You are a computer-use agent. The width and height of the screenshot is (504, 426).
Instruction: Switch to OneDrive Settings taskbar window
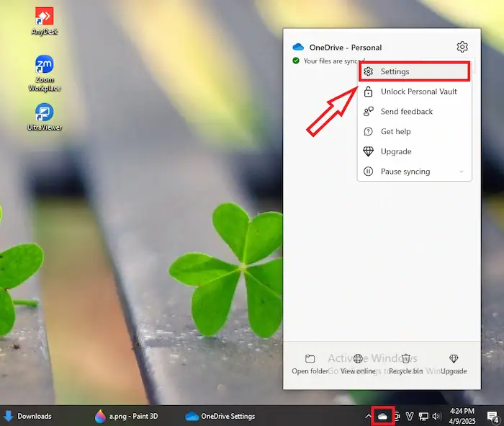pyautogui.click(x=220, y=416)
